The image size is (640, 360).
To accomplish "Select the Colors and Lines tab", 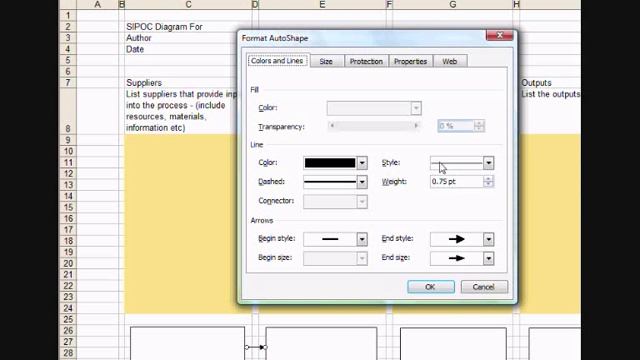I will (277, 60).
